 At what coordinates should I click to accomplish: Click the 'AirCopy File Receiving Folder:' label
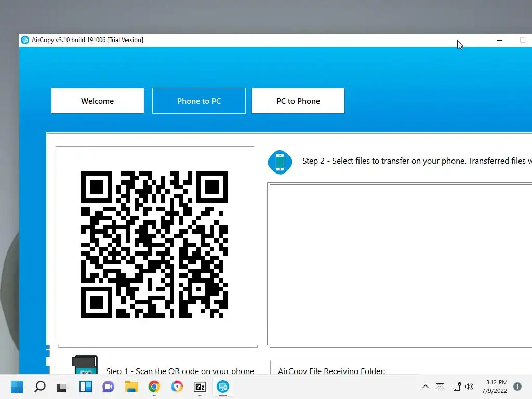pos(331,371)
